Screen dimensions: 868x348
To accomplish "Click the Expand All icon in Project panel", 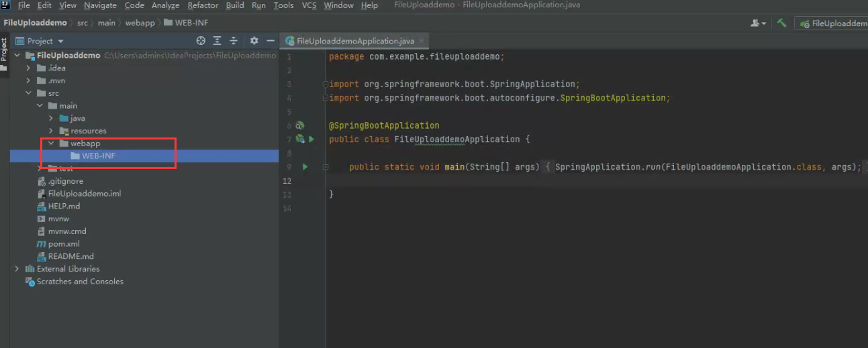I will (217, 41).
